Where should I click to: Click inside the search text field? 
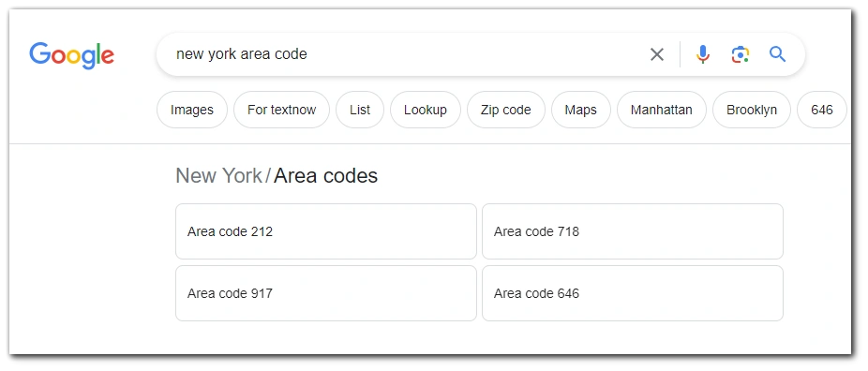pos(410,54)
